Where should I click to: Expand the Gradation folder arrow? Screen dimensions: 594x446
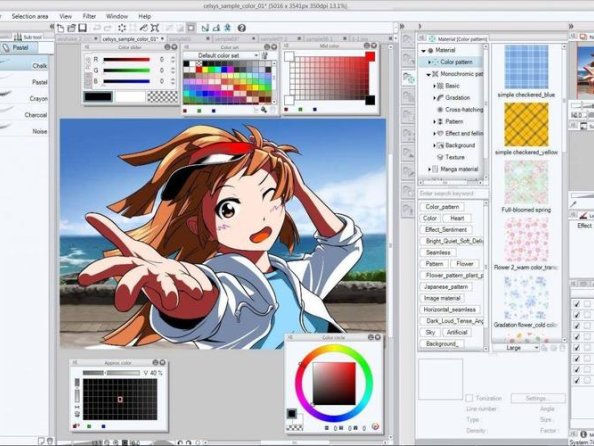tap(434, 98)
